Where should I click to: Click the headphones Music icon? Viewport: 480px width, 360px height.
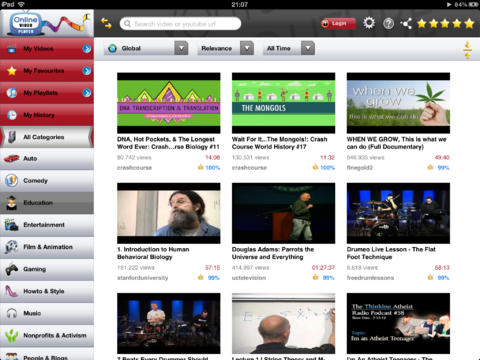pyautogui.click(x=11, y=313)
